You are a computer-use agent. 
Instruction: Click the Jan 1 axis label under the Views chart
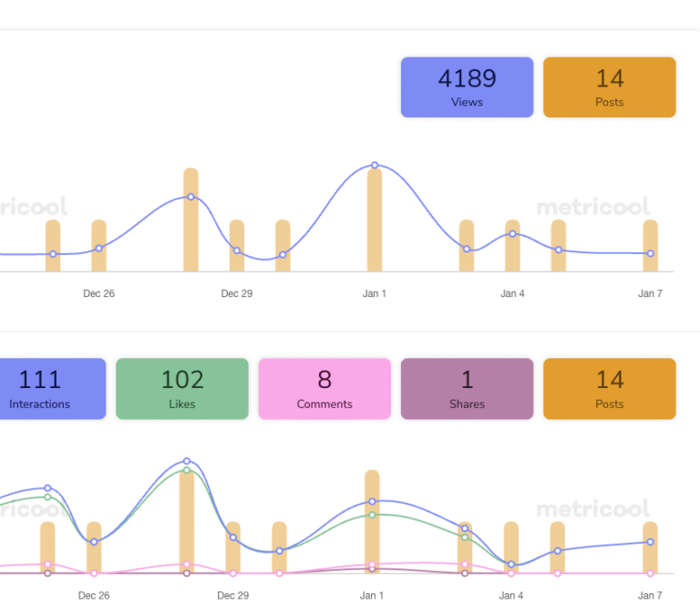tap(375, 293)
